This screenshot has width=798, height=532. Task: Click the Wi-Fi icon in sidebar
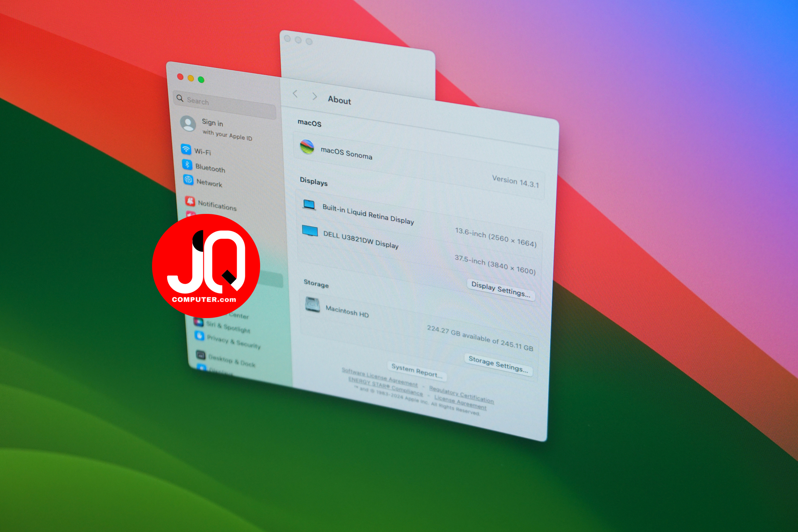coord(186,149)
